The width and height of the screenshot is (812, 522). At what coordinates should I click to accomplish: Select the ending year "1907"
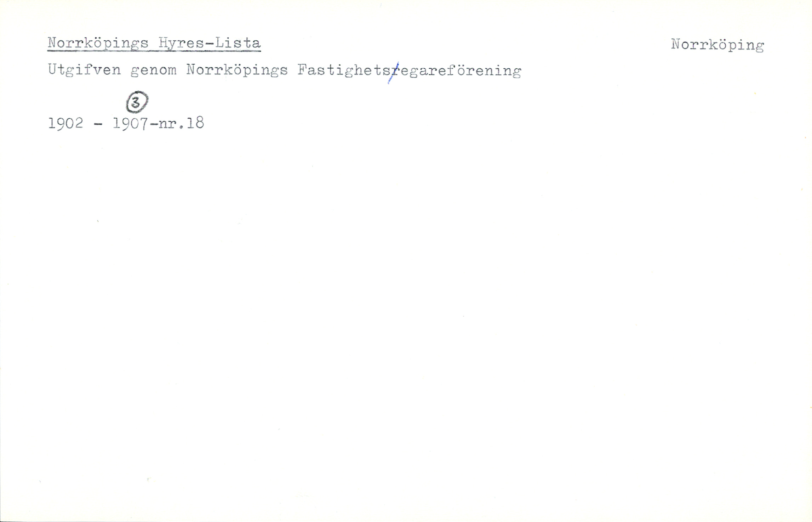131,123
